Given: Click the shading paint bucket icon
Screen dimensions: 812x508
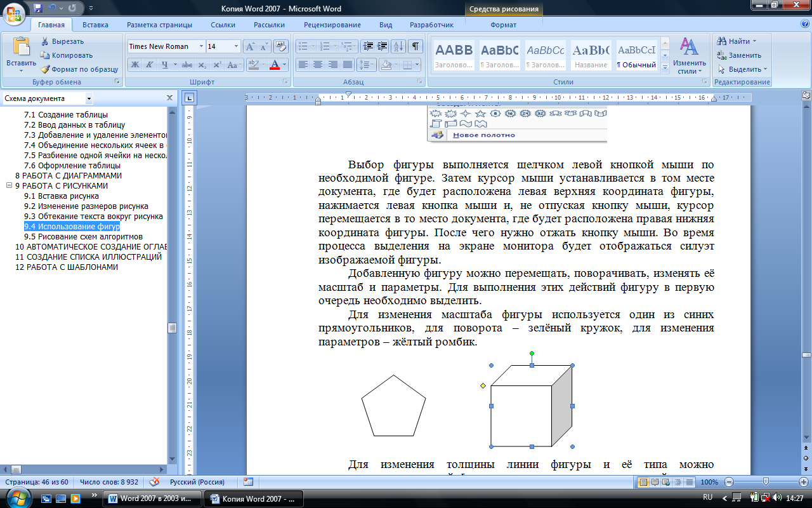Looking at the screenshot, I should pyautogui.click(x=386, y=65).
